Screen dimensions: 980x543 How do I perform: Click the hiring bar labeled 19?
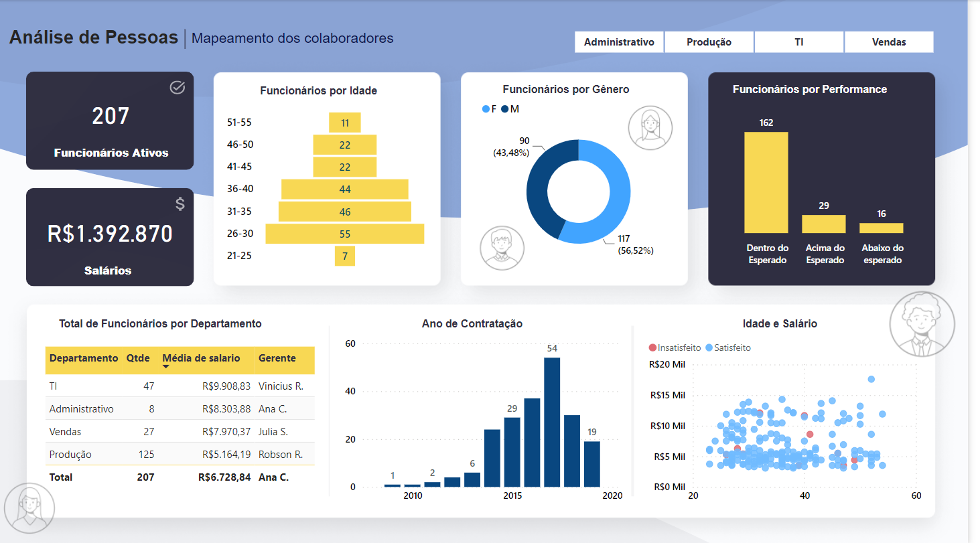coord(592,464)
